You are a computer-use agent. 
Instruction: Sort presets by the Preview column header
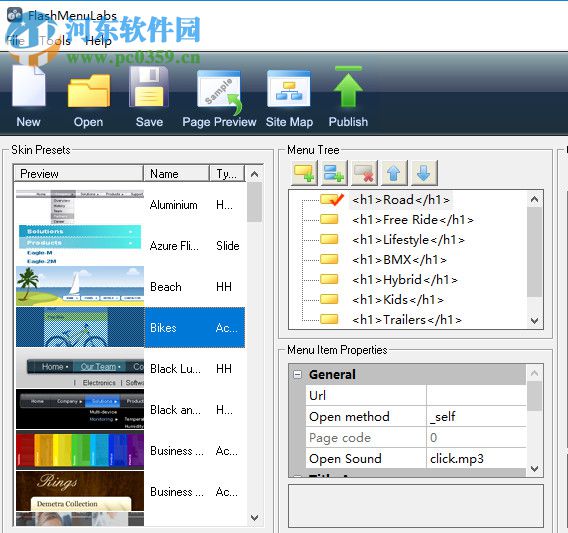pos(78,174)
